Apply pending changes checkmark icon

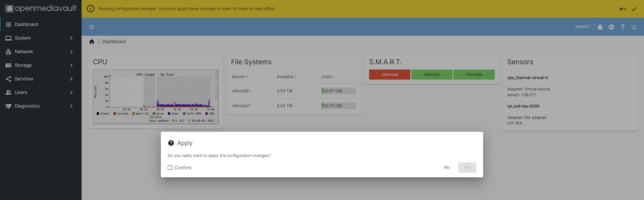tap(634, 9)
